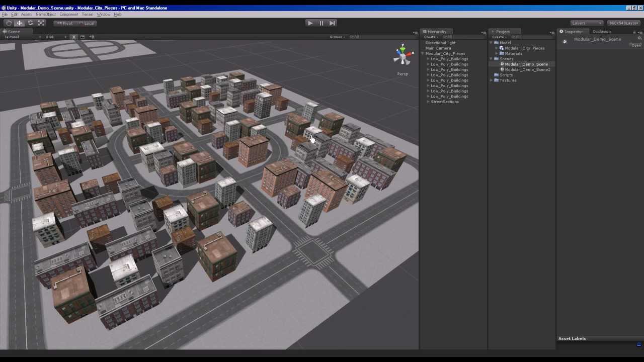
Task: Switch to the Occlusion tab
Action: pos(601,32)
